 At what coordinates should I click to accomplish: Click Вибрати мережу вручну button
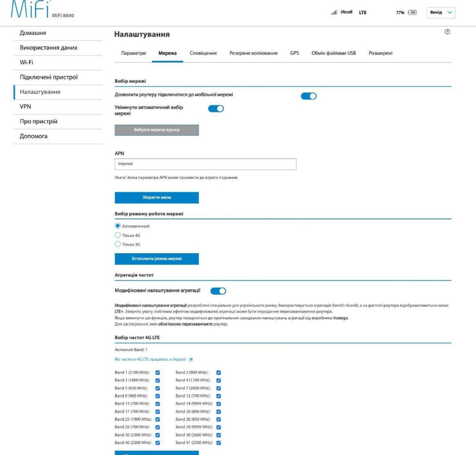[157, 130]
